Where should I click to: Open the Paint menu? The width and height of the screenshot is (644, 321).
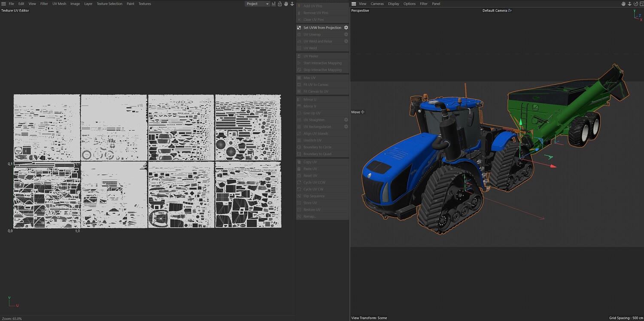[x=131, y=4]
